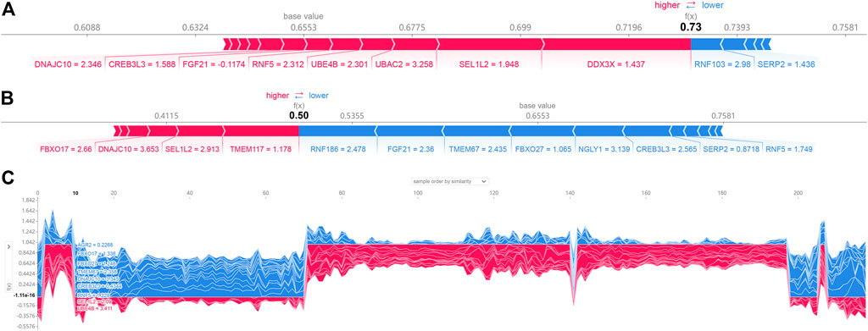Viewport: 868px width, 331px height.
Task: Click the SEL1L2 = 2.913 label
Action: pos(192,149)
